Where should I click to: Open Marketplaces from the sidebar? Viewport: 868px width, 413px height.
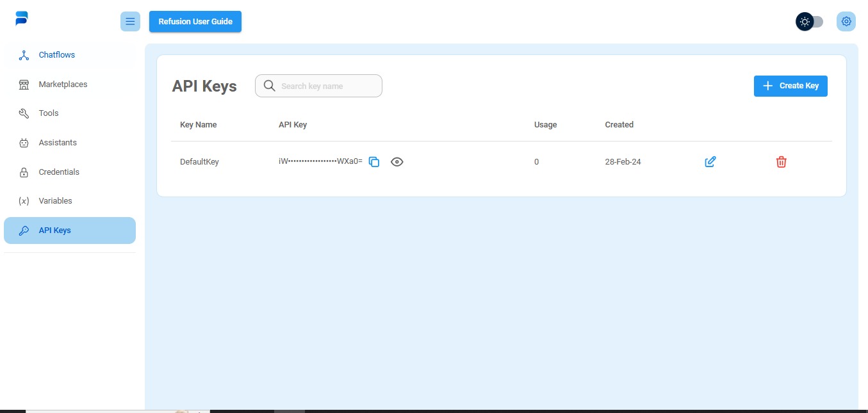[x=63, y=85]
